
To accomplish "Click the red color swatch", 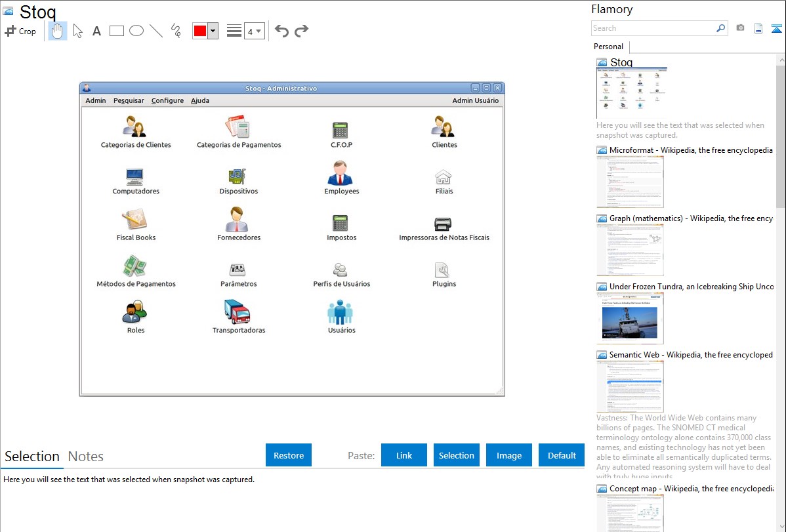I will (x=200, y=31).
